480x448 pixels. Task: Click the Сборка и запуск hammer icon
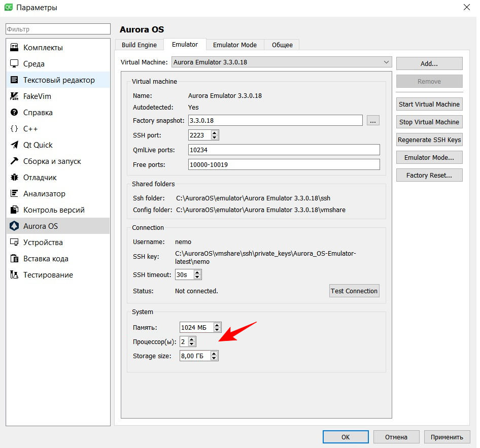[14, 161]
